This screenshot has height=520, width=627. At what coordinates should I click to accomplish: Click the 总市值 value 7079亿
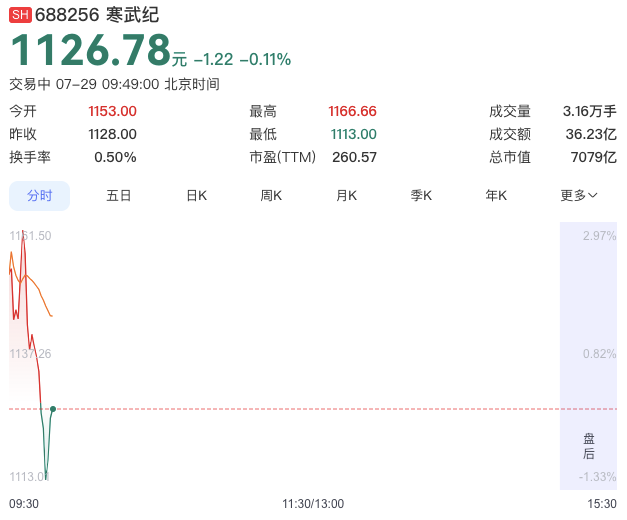pyautogui.click(x=593, y=157)
